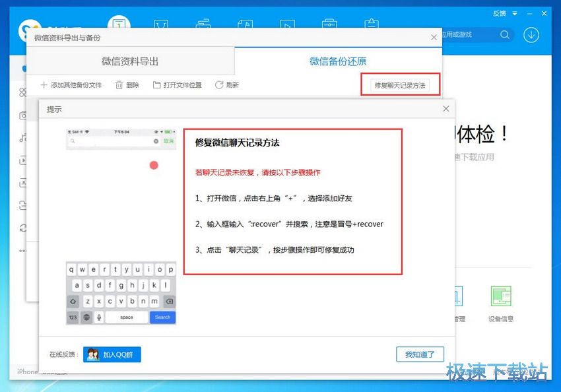
Task: Click the camera icon in left sidebar
Action: (23, 115)
